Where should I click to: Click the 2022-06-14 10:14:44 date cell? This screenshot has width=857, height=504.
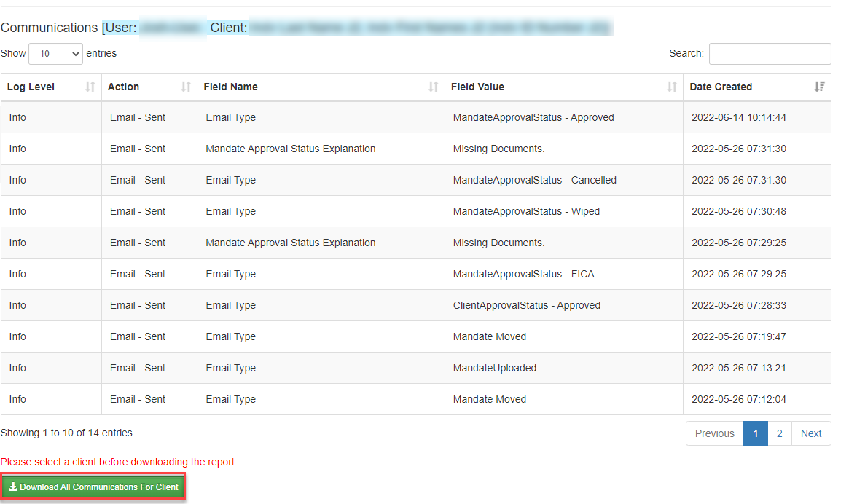tap(738, 117)
